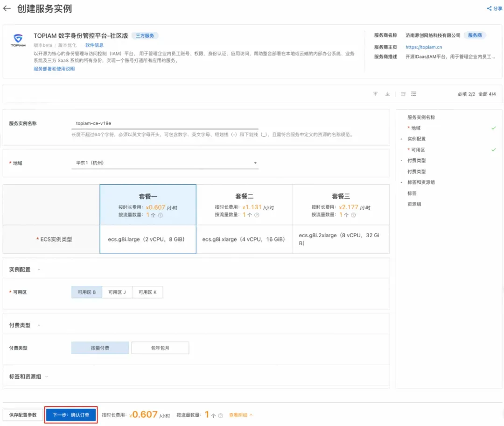Click ecs.g8i.xlarge (4 vCPU, 16 GiB) cell
The image size is (504, 426).
tap(244, 239)
